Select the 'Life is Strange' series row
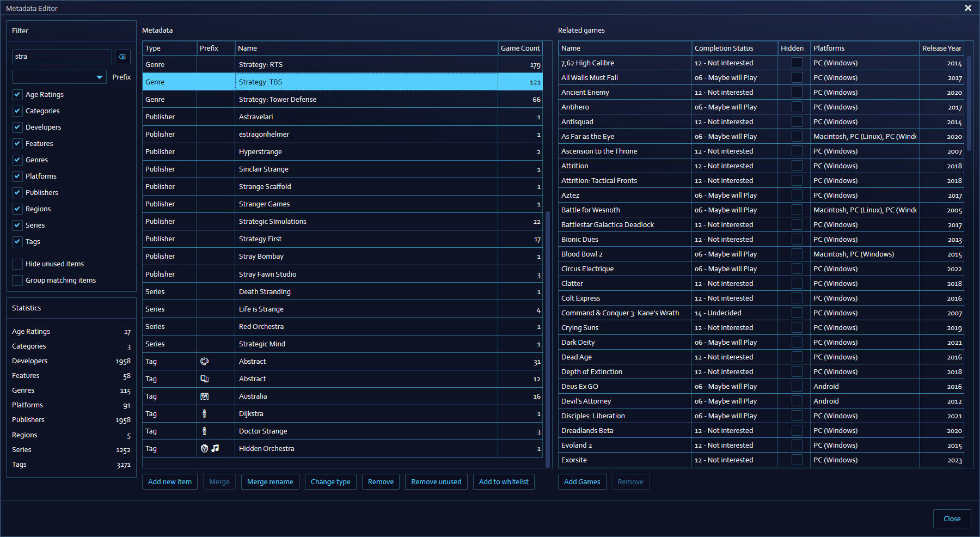980x537 pixels. 342,309
